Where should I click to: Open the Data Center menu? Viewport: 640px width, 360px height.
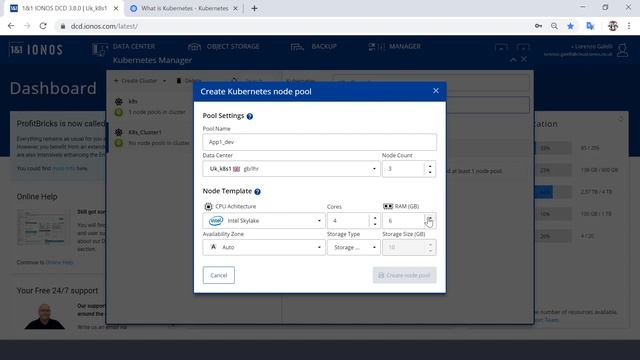pyautogui.click(x=124, y=47)
